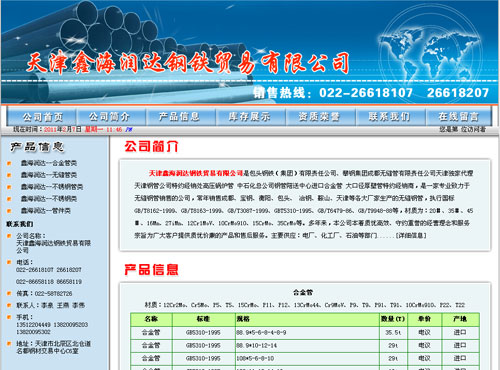This screenshot has height=370, width=500.
Task: Click the orange bullet beside 传真 number
Action: tap(9, 293)
